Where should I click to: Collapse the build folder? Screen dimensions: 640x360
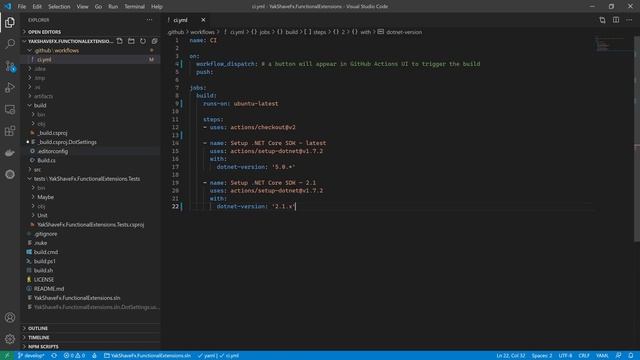(x=91, y=105)
